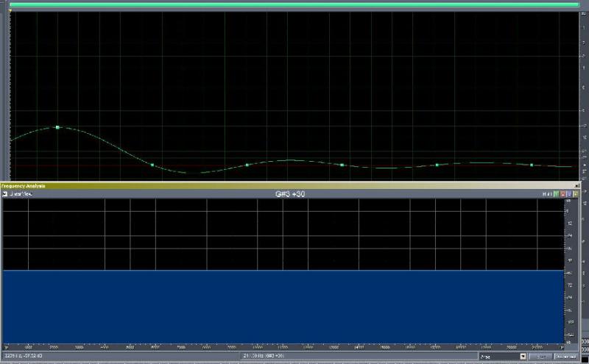Select the fifth control point on the envelope curve
Image resolution: width=589 pixels, height=364 pixels.
[437, 165]
